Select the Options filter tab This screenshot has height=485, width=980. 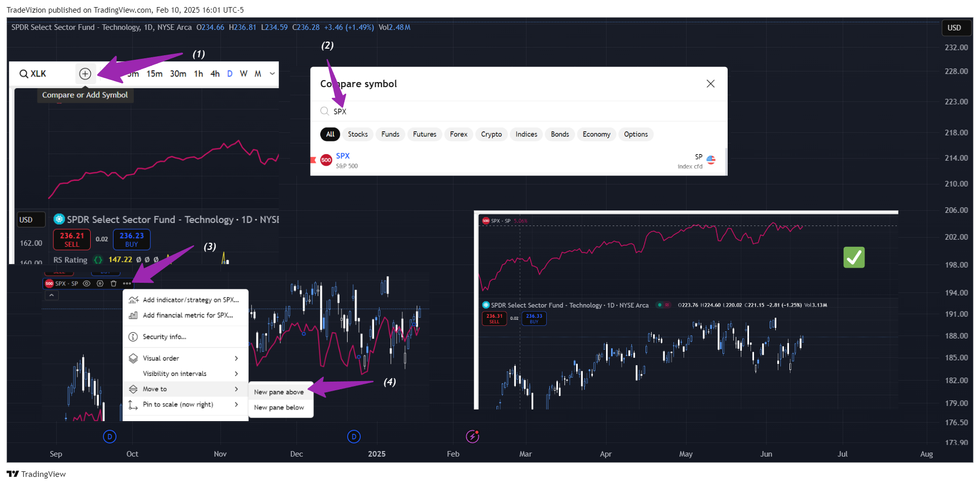(636, 134)
